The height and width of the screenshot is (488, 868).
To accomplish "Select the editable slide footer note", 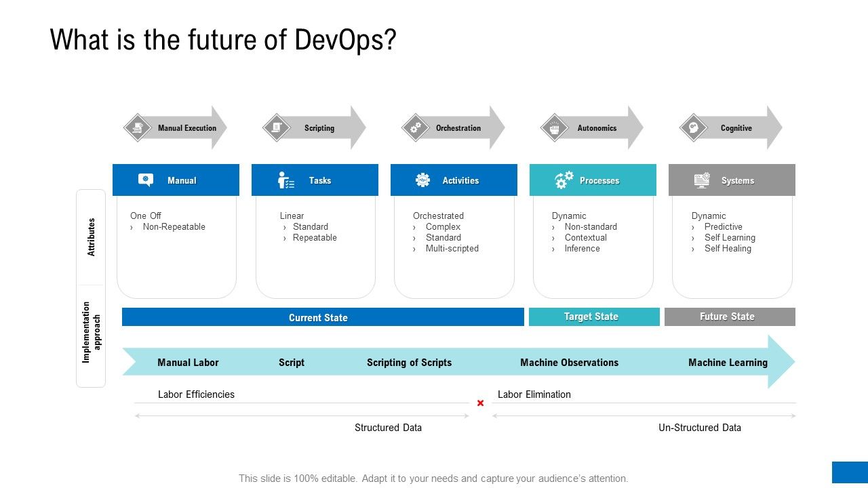I will point(434,478).
